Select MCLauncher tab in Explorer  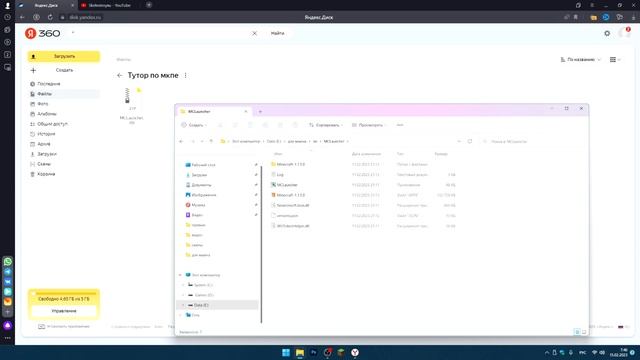pyautogui.click(x=213, y=111)
